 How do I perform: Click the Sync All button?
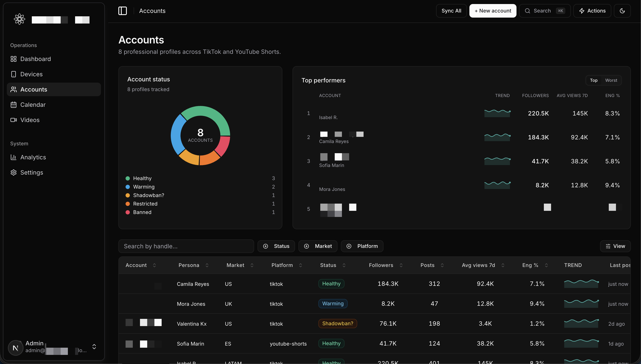pyautogui.click(x=451, y=11)
